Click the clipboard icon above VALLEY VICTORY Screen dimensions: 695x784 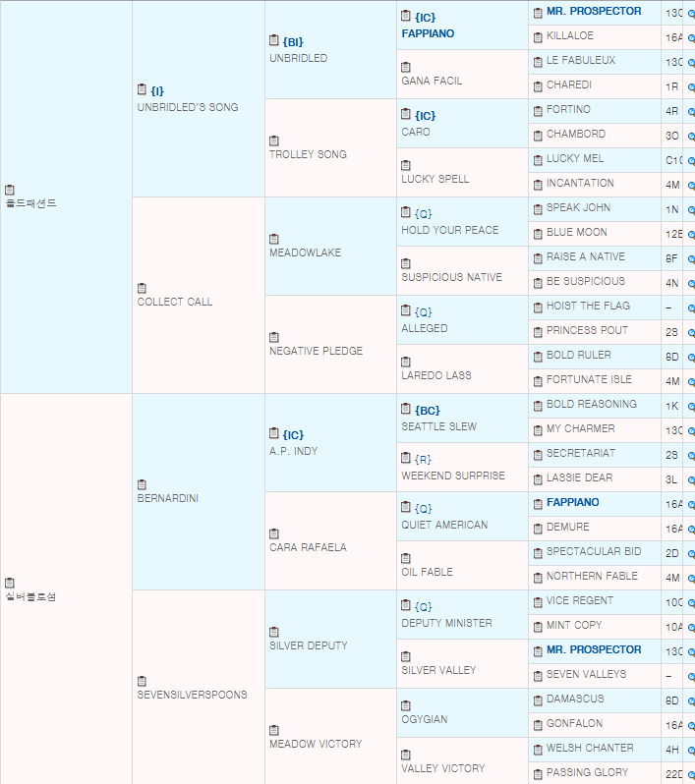(406, 755)
